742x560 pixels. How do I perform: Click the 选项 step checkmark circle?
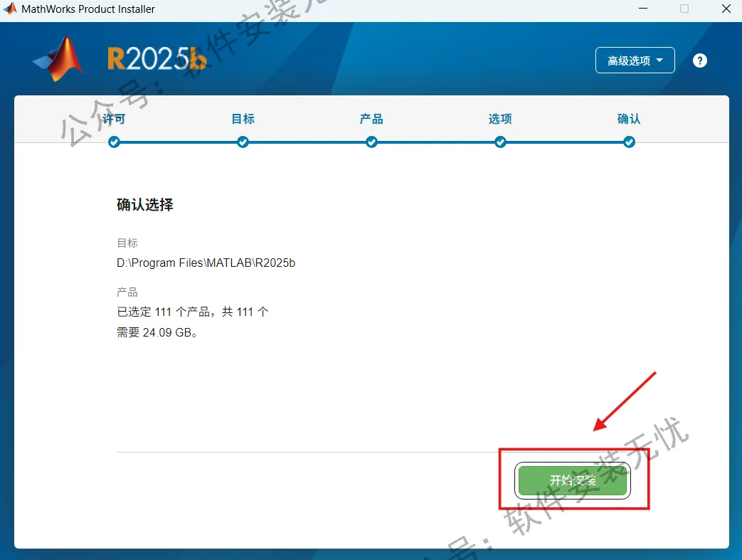(500, 142)
